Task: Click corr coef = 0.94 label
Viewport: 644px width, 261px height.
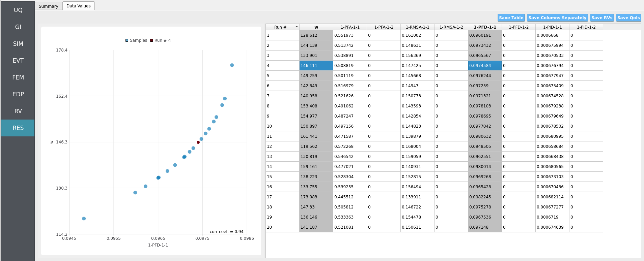Action: (226, 232)
